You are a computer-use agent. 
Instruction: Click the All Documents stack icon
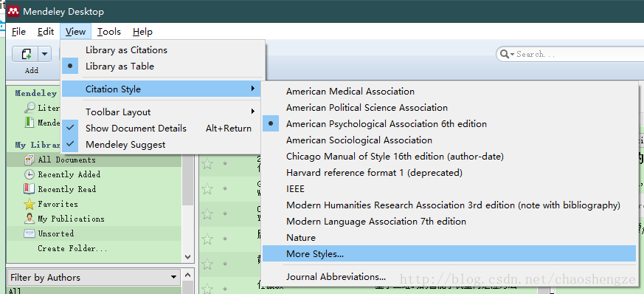[x=30, y=160]
